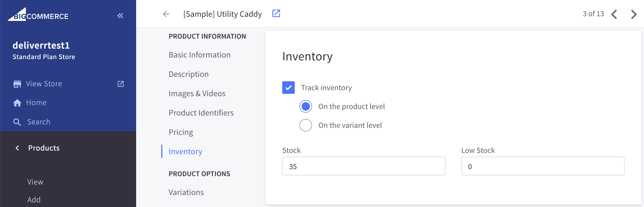Collapse the sidebar with the double-chevron icon
Viewport: 644px width, 207px height.
(120, 16)
